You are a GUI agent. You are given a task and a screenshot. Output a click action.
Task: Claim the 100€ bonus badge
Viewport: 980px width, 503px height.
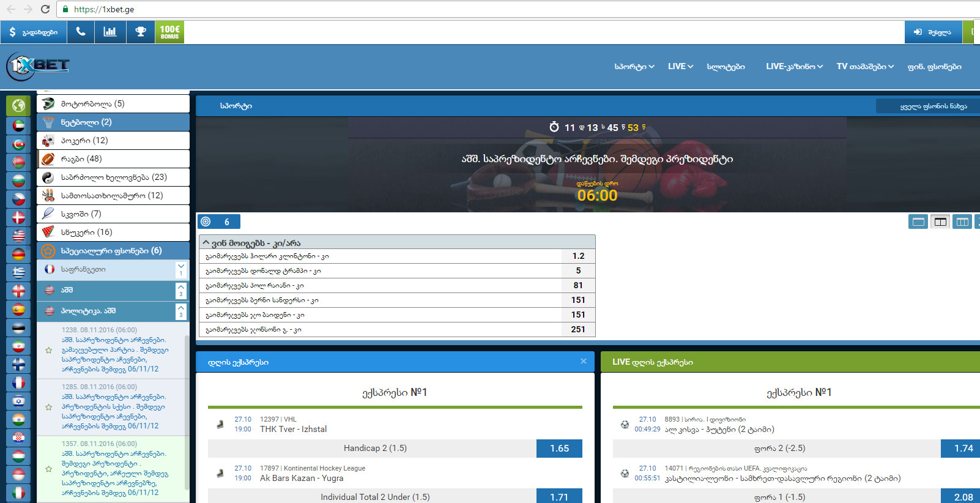169,32
